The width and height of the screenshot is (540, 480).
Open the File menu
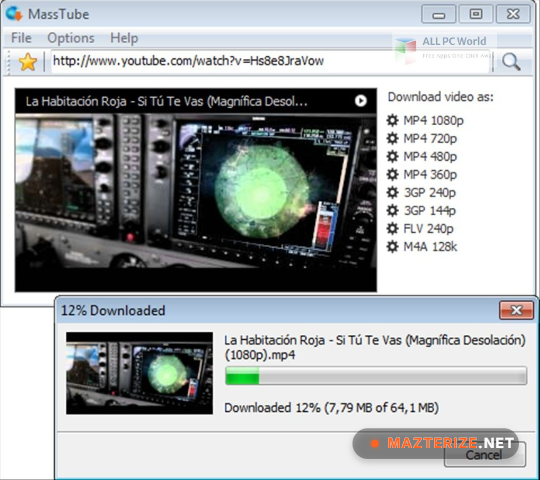(x=21, y=38)
